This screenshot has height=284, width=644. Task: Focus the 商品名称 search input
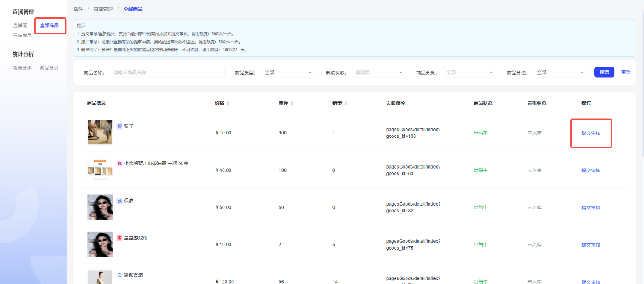[x=167, y=72]
